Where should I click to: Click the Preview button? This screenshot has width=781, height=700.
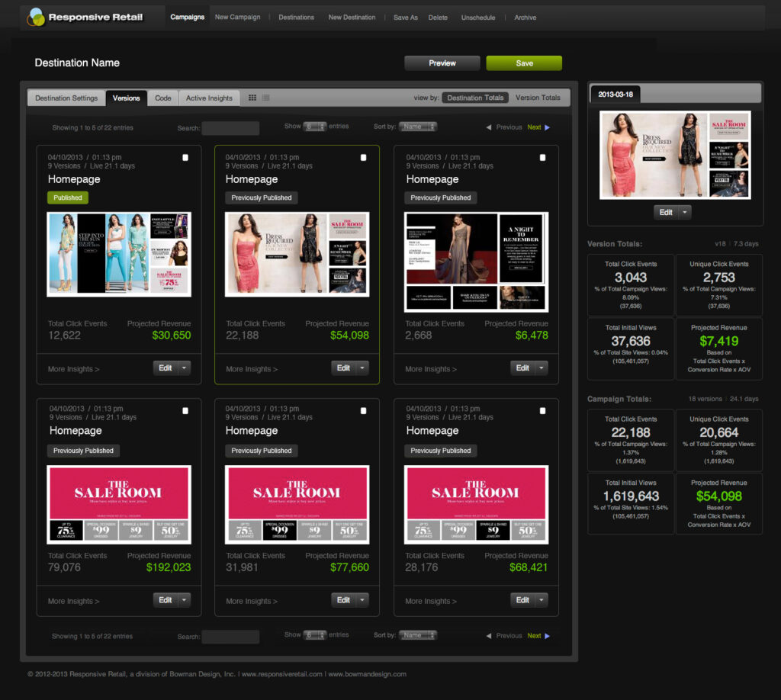[442, 63]
